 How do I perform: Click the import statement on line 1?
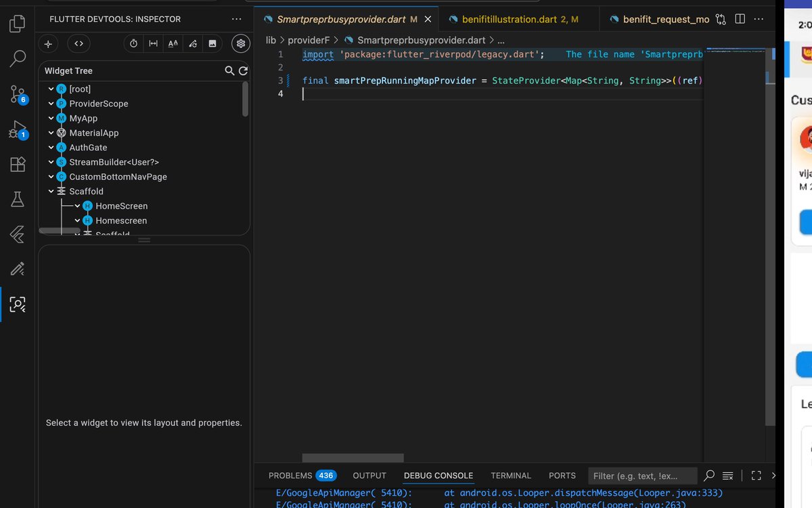coord(424,54)
